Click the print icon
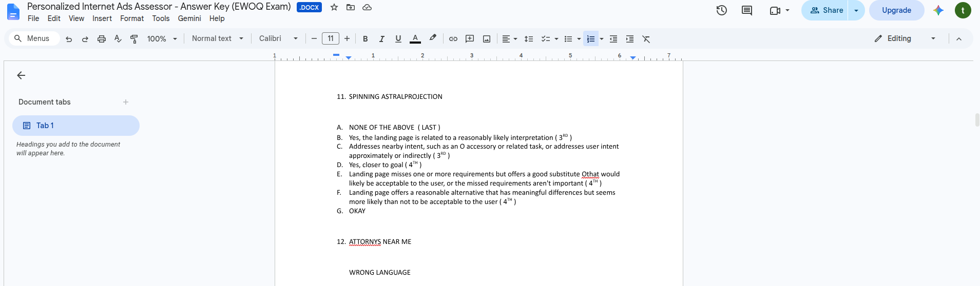This screenshot has height=286, width=980. click(102, 39)
